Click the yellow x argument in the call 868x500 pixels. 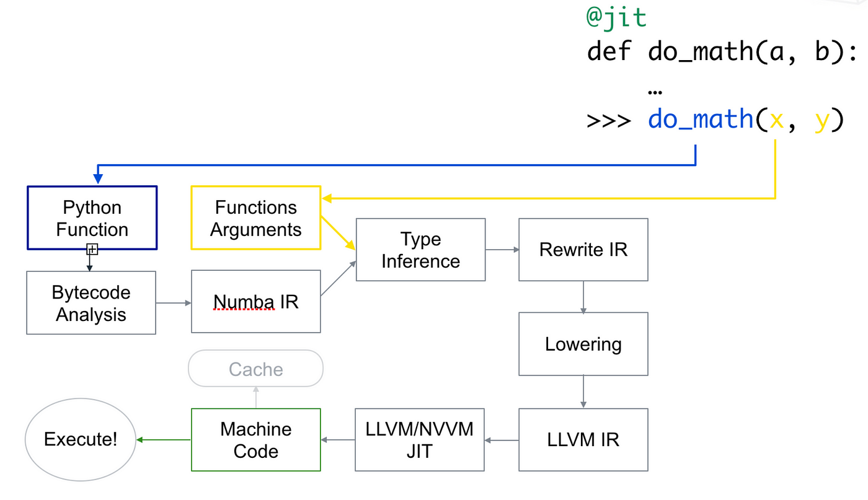pos(776,119)
